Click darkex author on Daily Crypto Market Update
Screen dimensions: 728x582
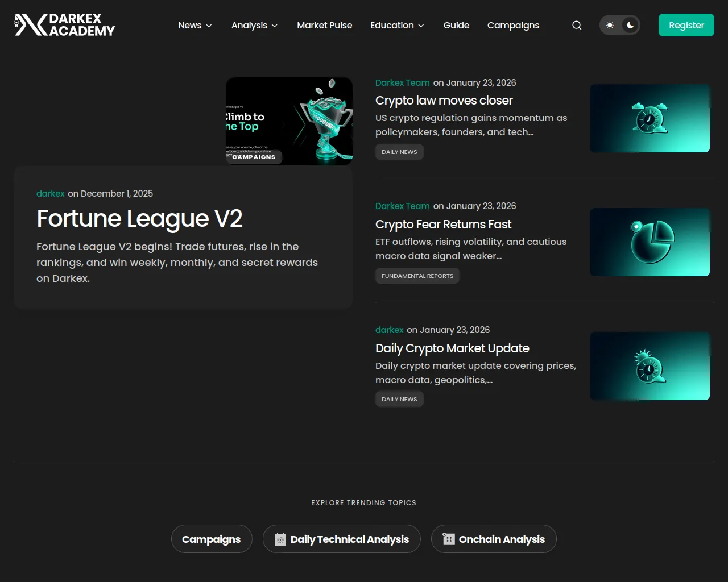(x=390, y=330)
